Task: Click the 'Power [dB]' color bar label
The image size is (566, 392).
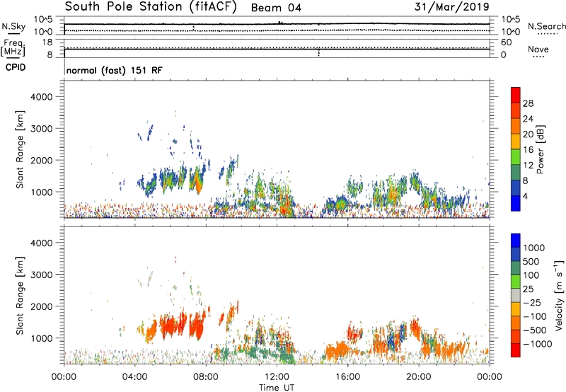Action: (540, 149)
